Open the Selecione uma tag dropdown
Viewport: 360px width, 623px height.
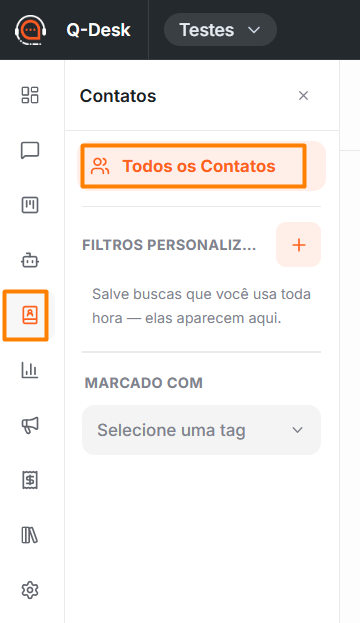(x=201, y=430)
